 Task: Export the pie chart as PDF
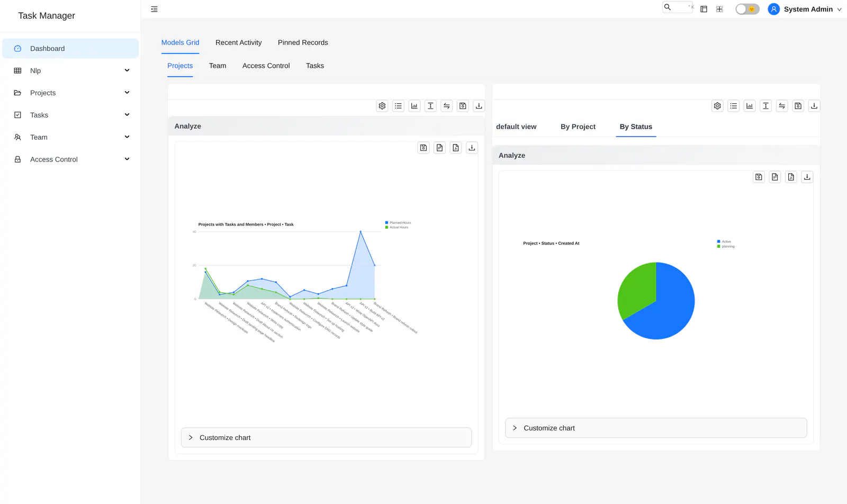coord(791,177)
